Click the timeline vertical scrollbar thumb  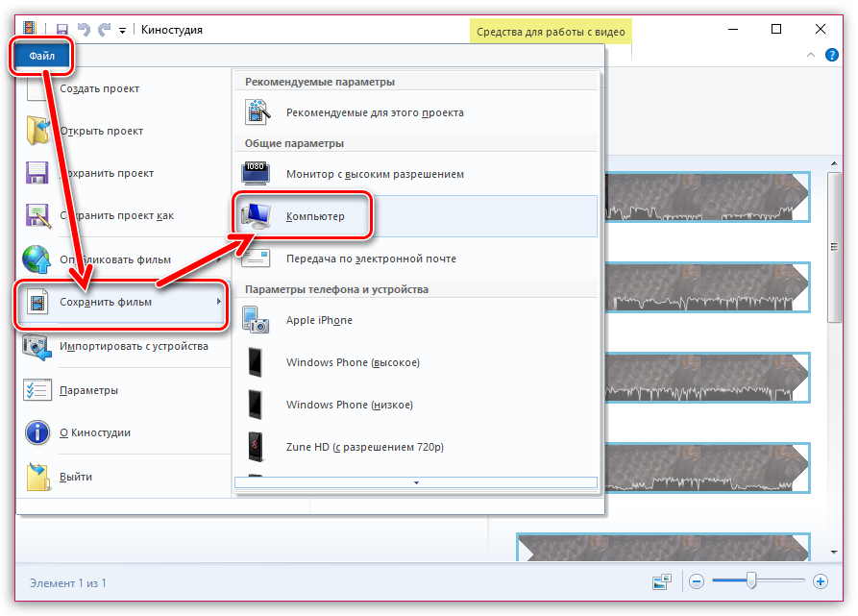(x=834, y=247)
